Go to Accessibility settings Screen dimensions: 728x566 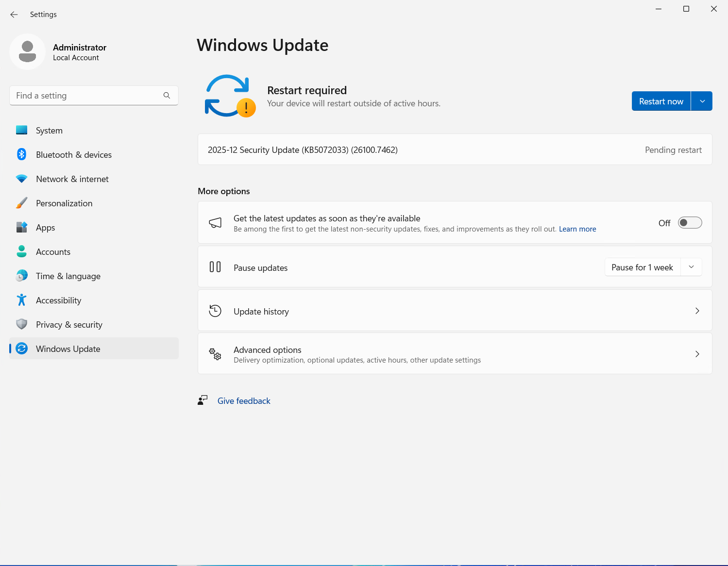pyautogui.click(x=94, y=300)
